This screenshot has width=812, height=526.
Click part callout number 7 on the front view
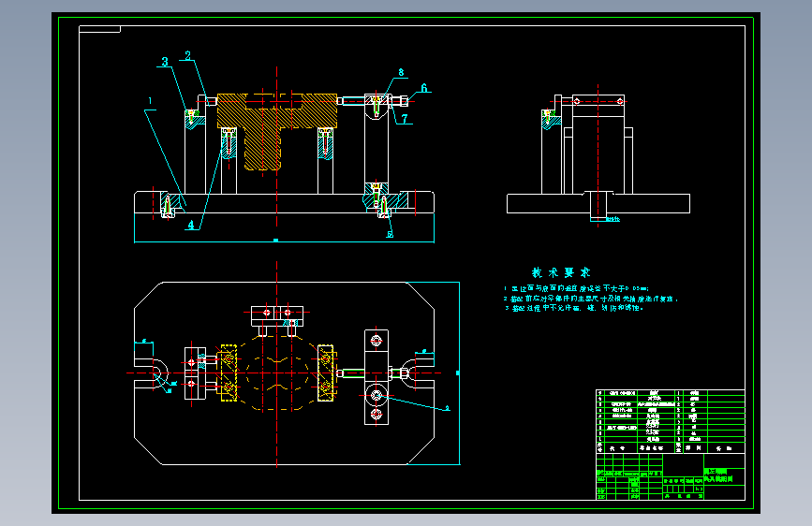[405, 119]
